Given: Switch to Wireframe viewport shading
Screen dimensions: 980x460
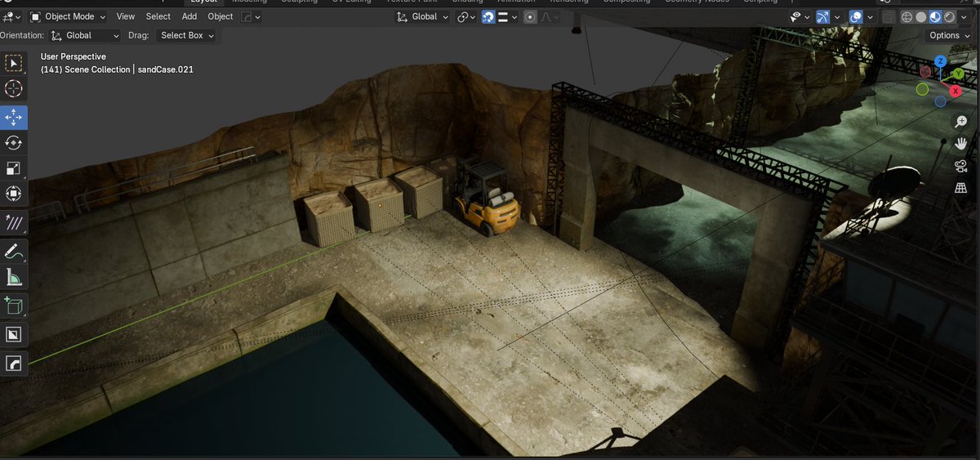Looking at the screenshot, I should coord(906,16).
